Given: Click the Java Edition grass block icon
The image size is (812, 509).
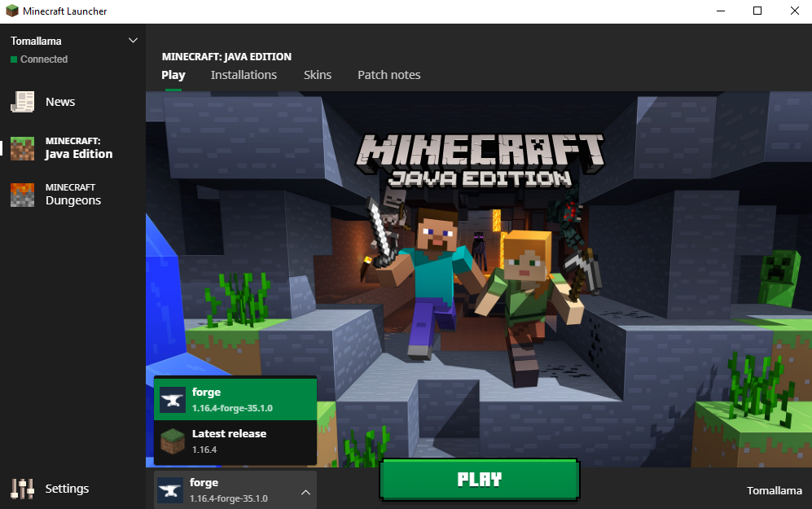Looking at the screenshot, I should [x=22, y=148].
